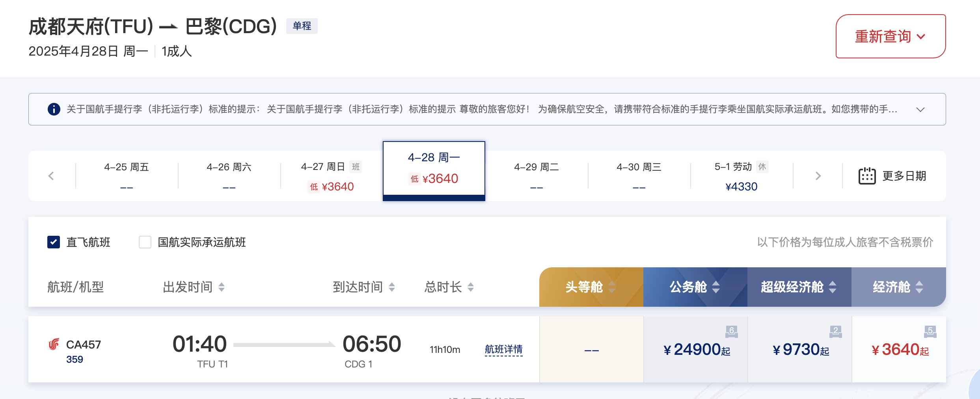Sort by departure time arrows
The width and height of the screenshot is (980, 399).
[x=222, y=287]
